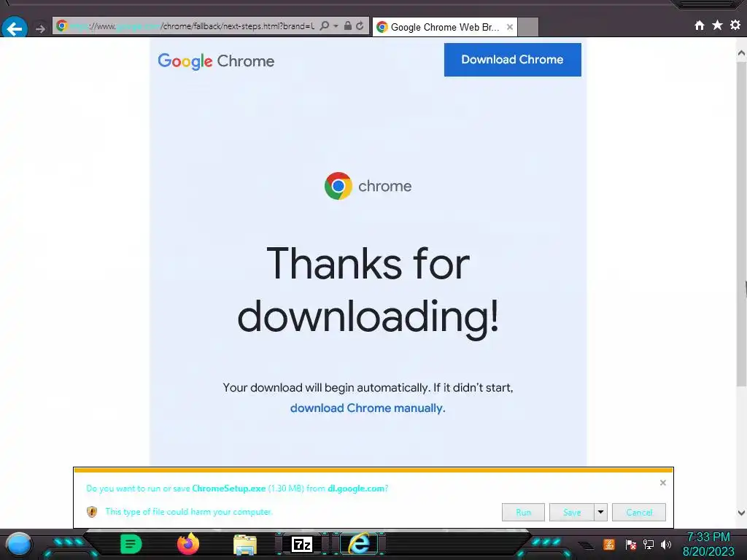The width and height of the screenshot is (747, 560).
Task: Go back with the browser back arrow
Action: [x=15, y=28]
